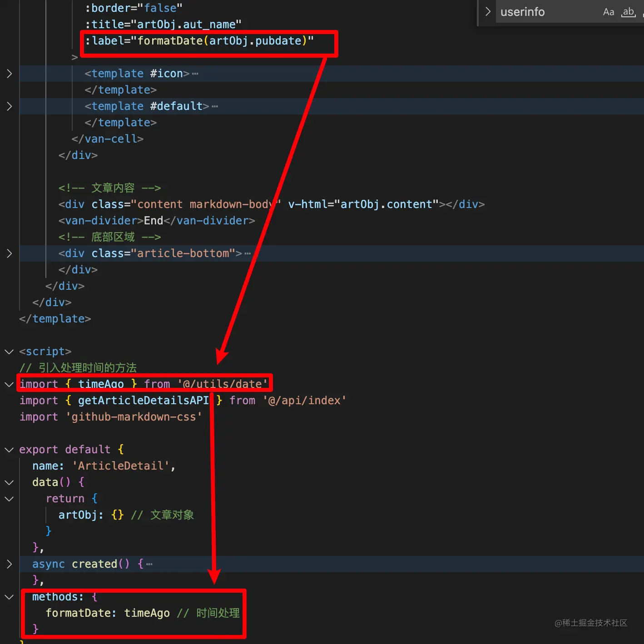644x644 pixels.
Task: Collapse the timeAgo import line fold
Action: click(x=9, y=384)
